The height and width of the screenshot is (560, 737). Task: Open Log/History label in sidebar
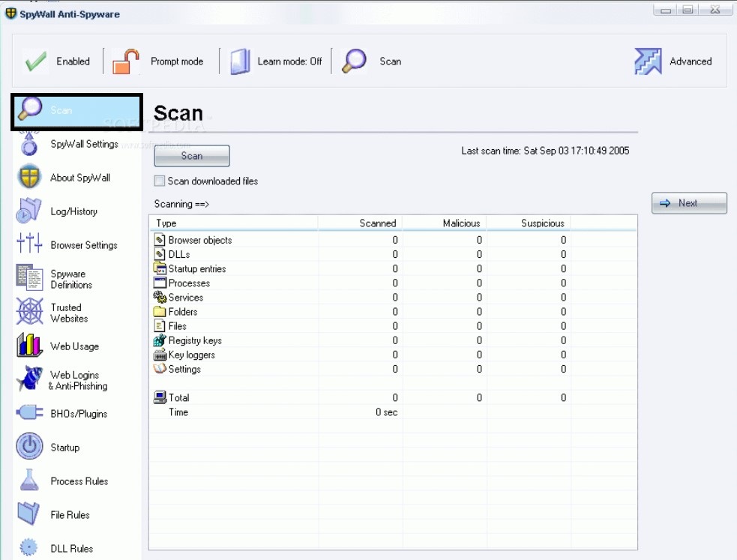pyautogui.click(x=73, y=211)
